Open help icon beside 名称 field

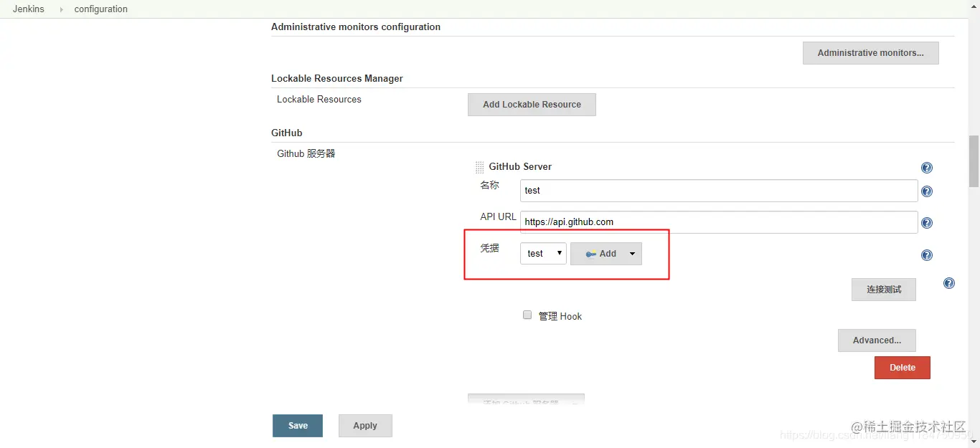click(x=926, y=191)
